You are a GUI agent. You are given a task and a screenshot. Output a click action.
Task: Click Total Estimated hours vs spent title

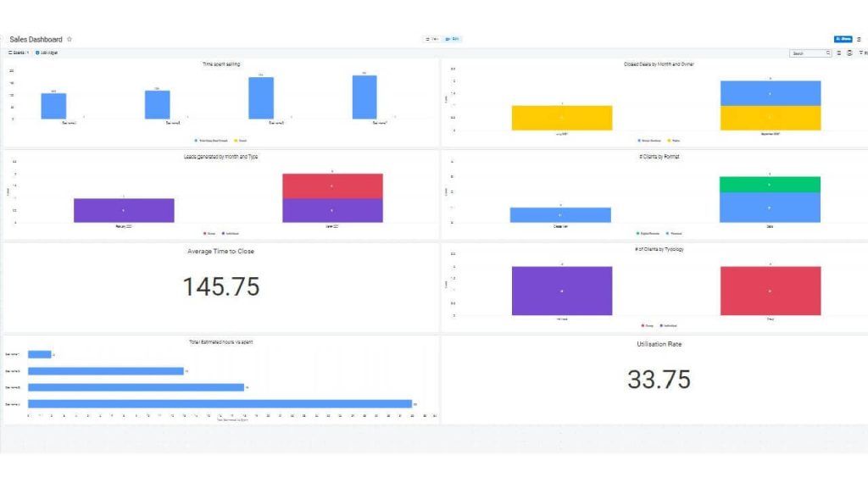(221, 342)
